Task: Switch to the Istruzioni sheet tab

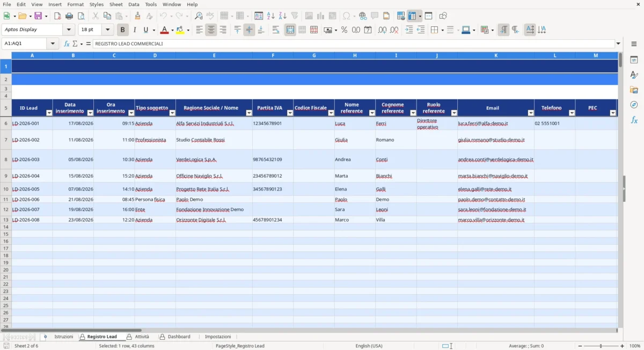Action: pos(63,337)
